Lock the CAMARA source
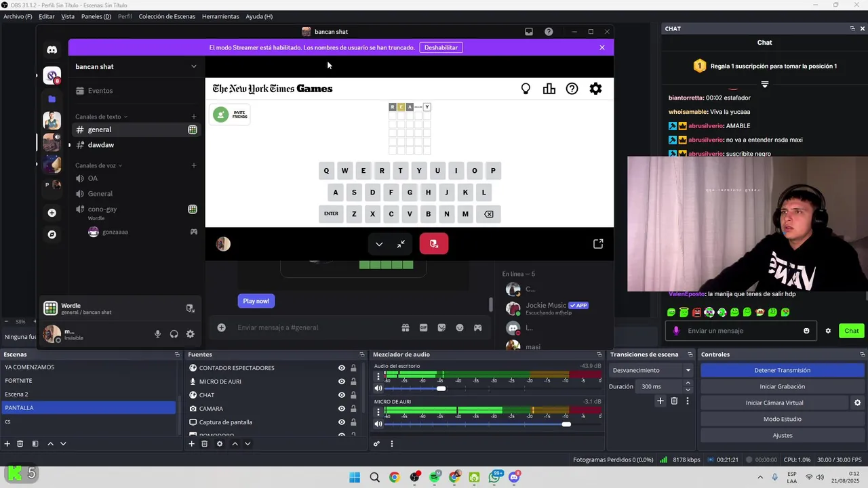 pyautogui.click(x=353, y=409)
